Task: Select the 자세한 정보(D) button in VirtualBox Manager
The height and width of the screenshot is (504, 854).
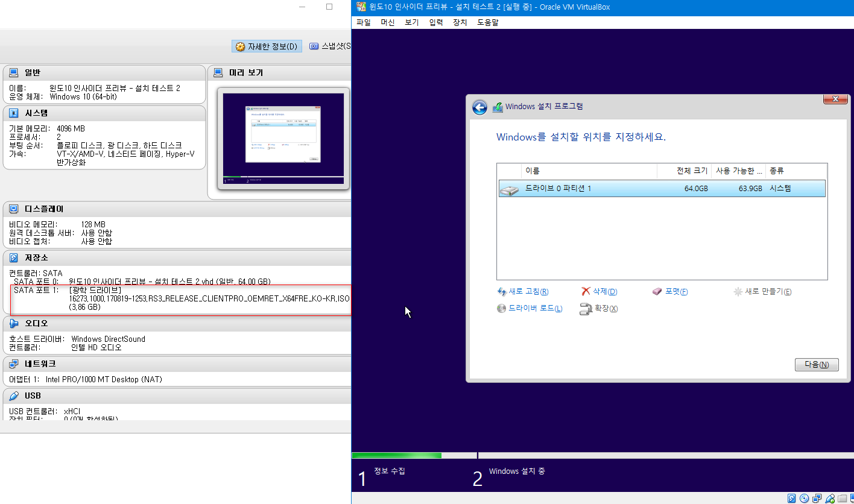Action: 267,46
